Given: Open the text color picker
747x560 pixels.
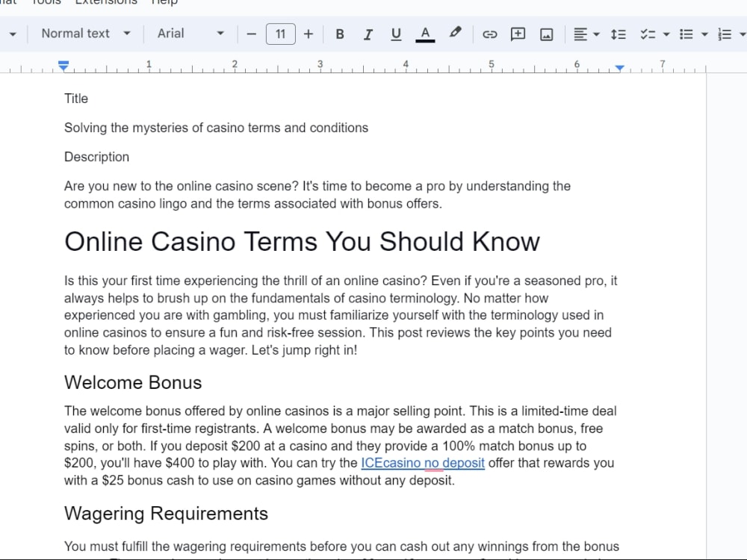Looking at the screenshot, I should (425, 34).
